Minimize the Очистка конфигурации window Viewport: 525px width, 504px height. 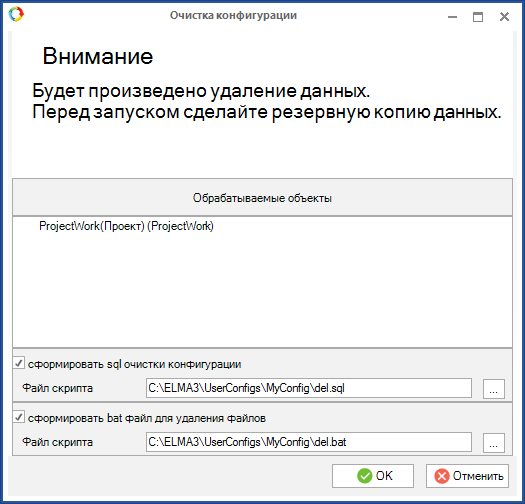click(452, 17)
